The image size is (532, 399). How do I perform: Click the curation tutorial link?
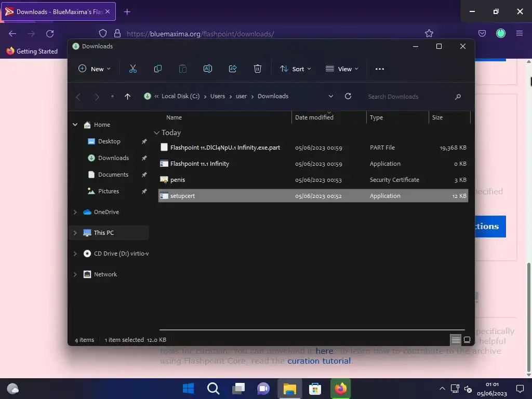click(319, 361)
